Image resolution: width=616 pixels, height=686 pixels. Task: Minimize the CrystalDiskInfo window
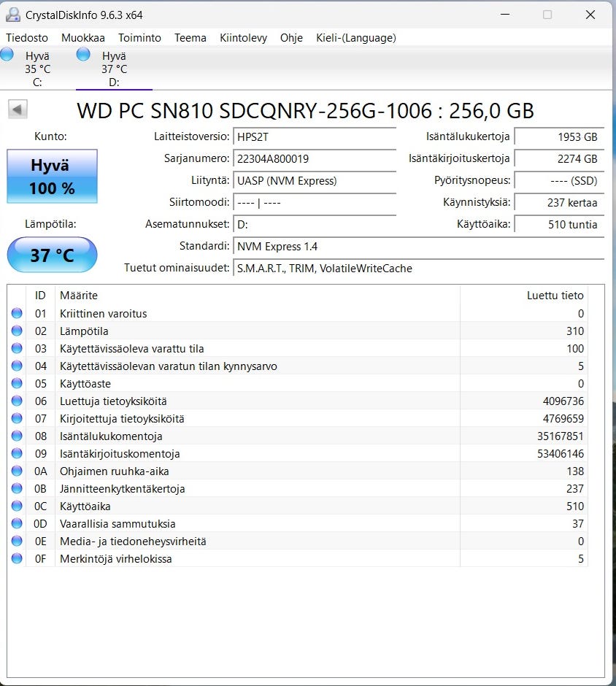click(505, 15)
